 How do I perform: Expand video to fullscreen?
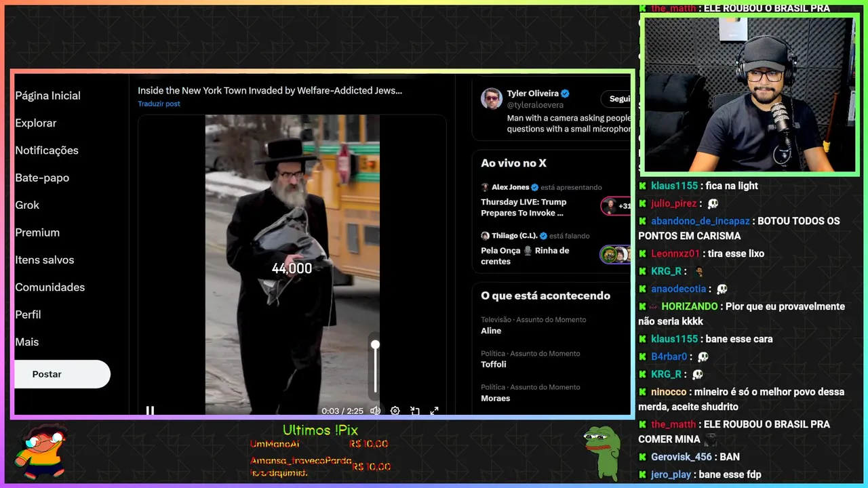coord(435,411)
